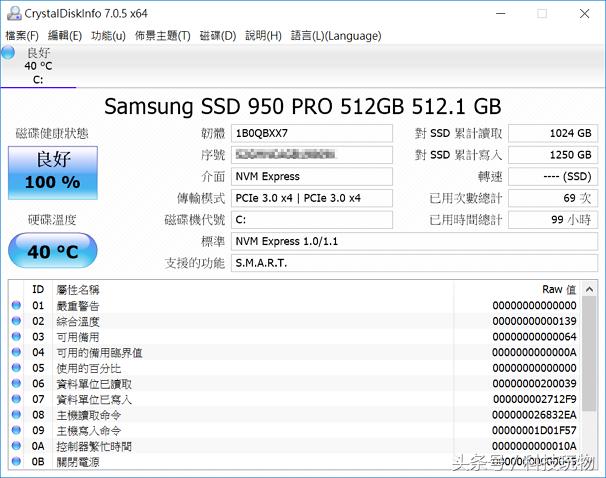Click the NVM Express interface field
Screen dimensions: 606x478
click(x=312, y=177)
